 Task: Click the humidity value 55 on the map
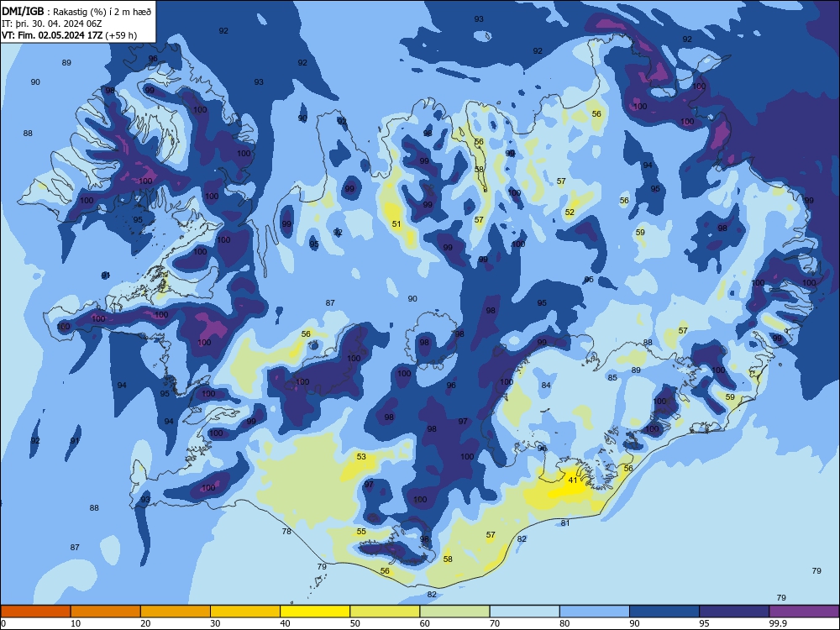361,532
